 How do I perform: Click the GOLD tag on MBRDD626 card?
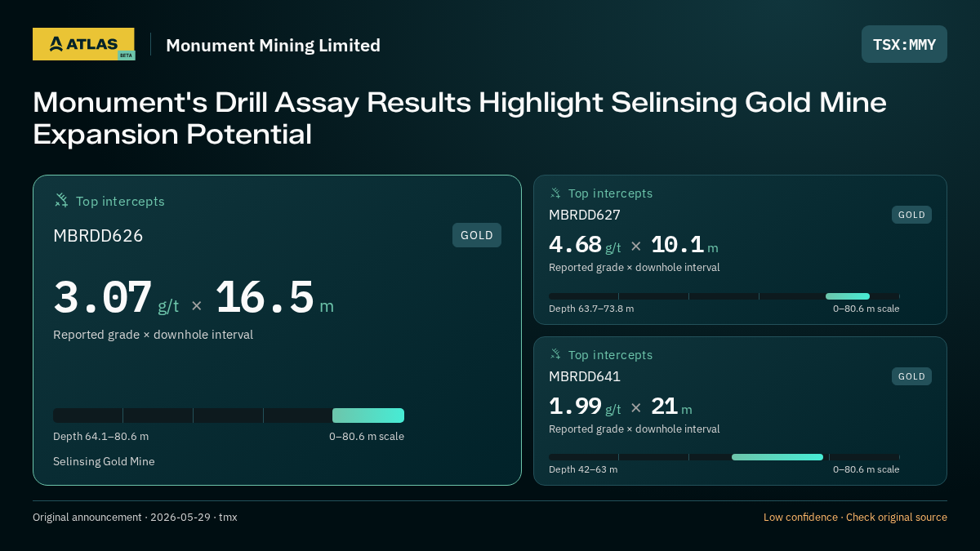[477, 235]
